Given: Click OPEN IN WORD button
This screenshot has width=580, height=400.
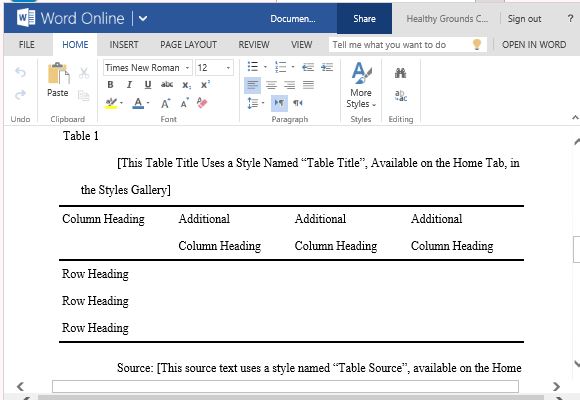Looking at the screenshot, I should [534, 45].
